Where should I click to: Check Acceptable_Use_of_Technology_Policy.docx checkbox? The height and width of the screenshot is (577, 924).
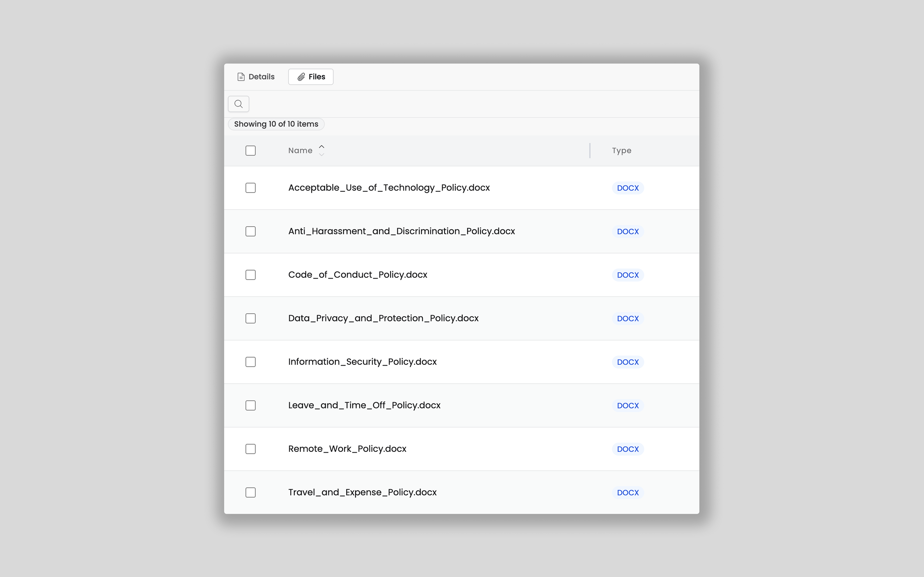tap(250, 188)
